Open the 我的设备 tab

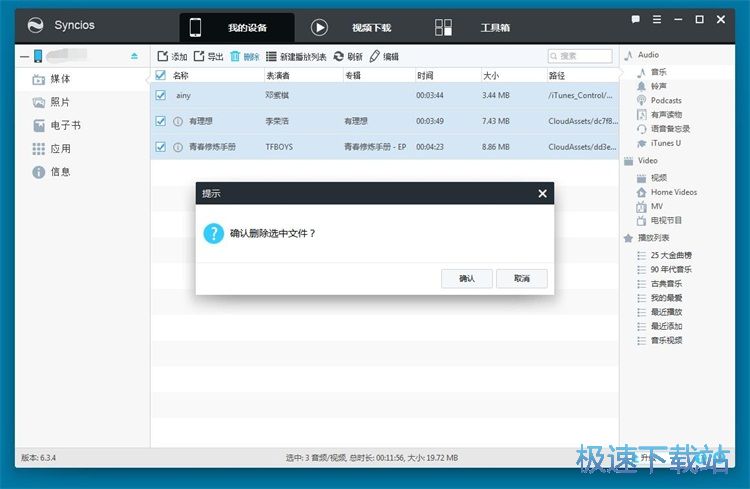click(237, 28)
